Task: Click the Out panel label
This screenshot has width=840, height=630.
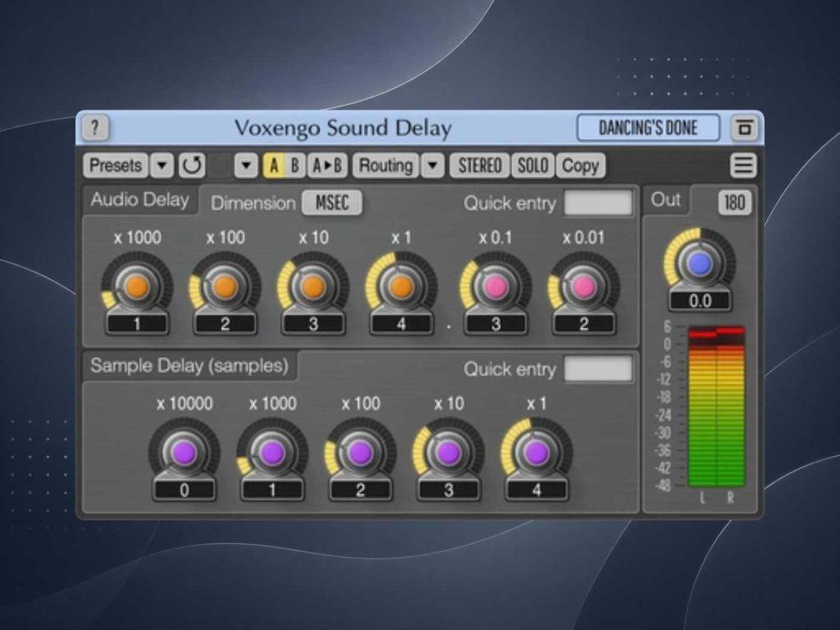Action: 665,199
